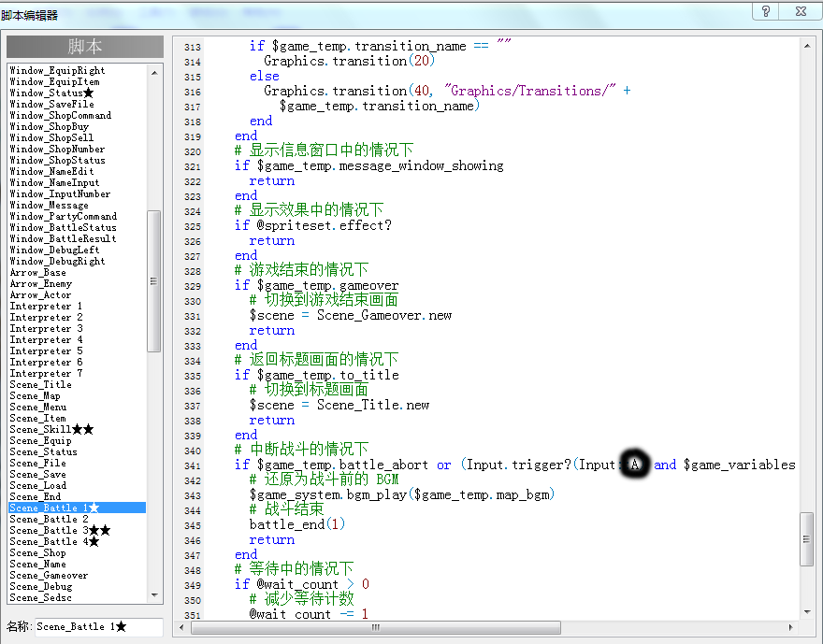The image size is (823, 644).
Task: Open the Window_SaveFile script
Action: [52, 104]
